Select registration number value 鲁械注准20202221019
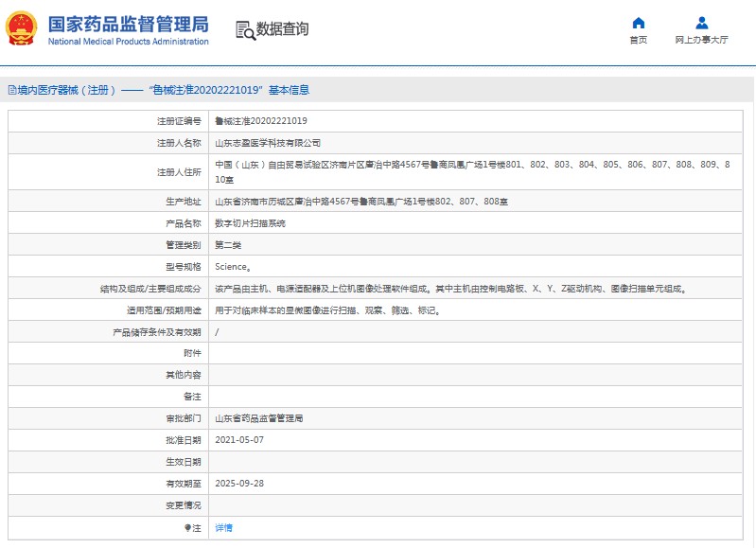The height and width of the screenshot is (548, 756). coord(261,121)
